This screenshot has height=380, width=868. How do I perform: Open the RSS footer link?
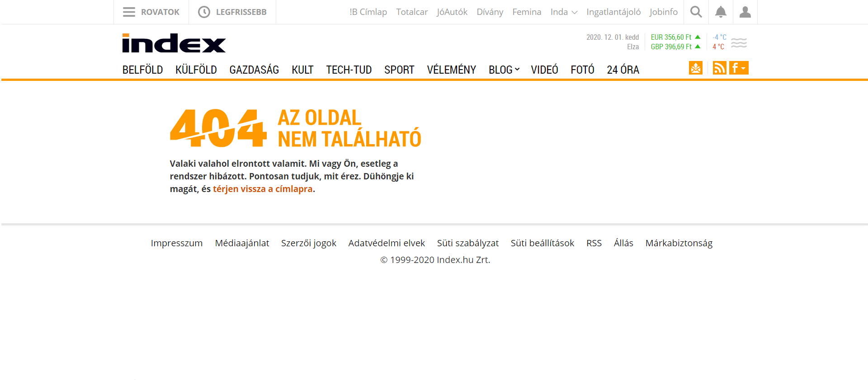click(x=594, y=243)
